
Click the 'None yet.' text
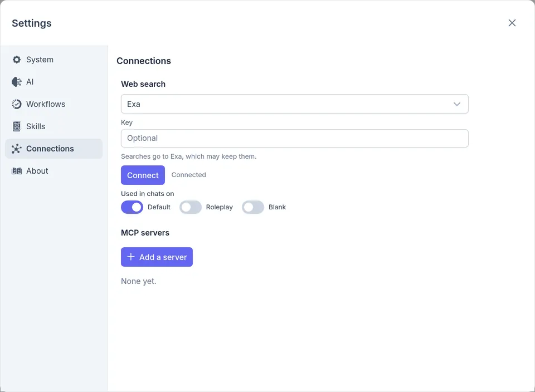pyautogui.click(x=139, y=281)
